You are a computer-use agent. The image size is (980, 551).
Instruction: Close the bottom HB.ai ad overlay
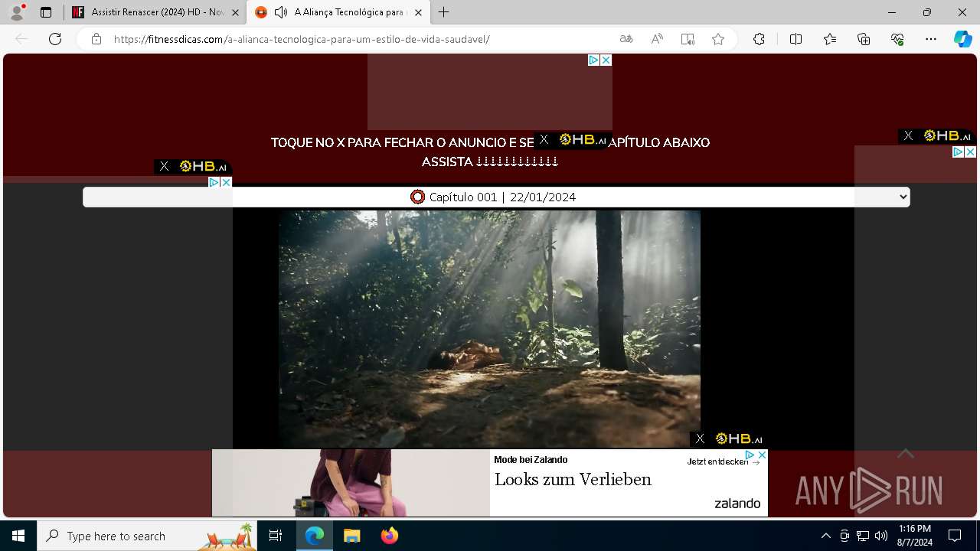click(x=700, y=439)
